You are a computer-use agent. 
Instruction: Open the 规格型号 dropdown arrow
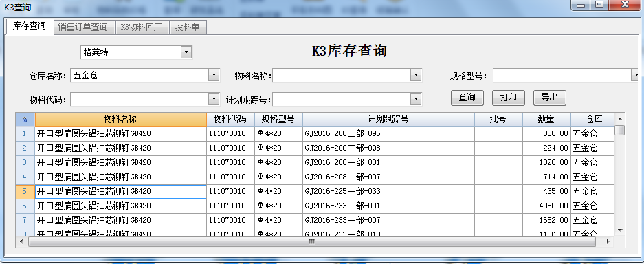coord(636,75)
